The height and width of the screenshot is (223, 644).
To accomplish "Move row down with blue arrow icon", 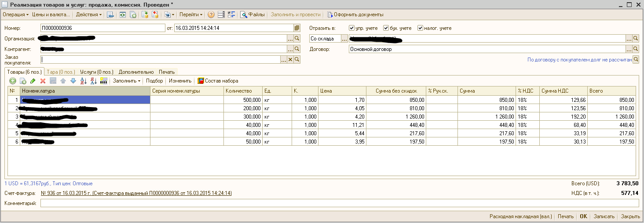I will [73, 81].
